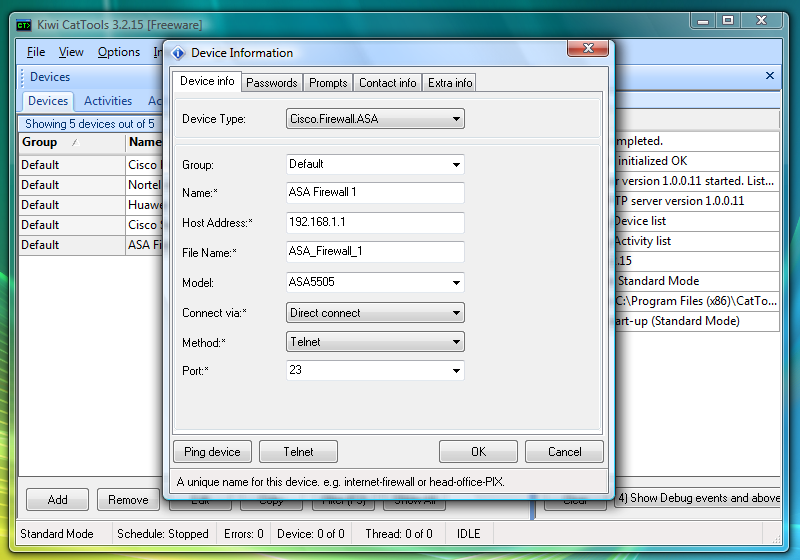Click the Kiwi CatTools title bar icon

[23, 25]
